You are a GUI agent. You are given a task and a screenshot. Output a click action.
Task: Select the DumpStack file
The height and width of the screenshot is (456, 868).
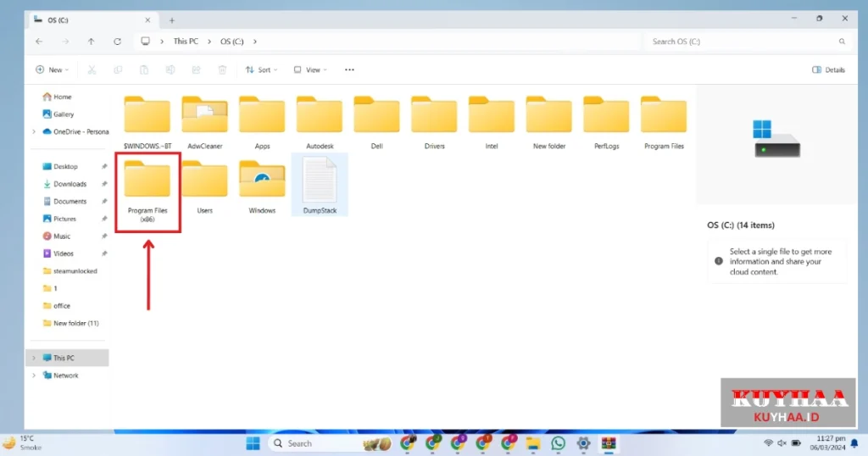tap(320, 185)
